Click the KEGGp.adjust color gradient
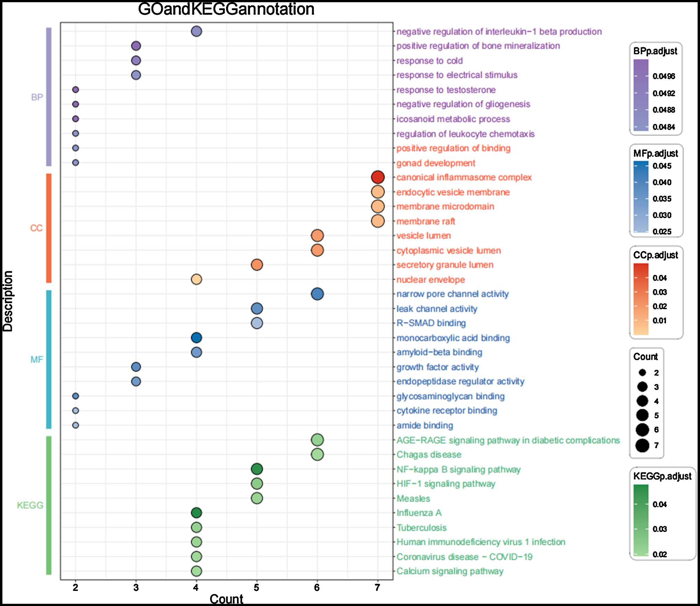This screenshot has width=700, height=606. (640, 520)
